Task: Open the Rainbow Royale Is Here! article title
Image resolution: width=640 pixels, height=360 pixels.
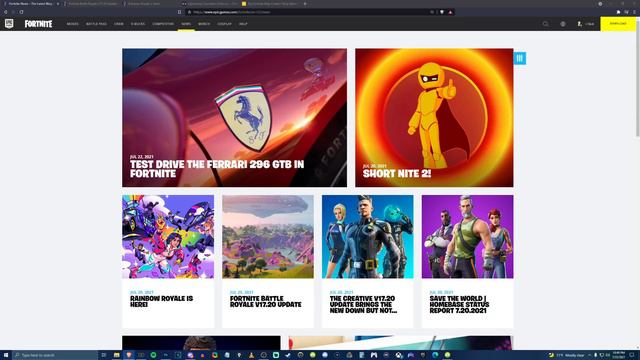Action: click(161, 302)
